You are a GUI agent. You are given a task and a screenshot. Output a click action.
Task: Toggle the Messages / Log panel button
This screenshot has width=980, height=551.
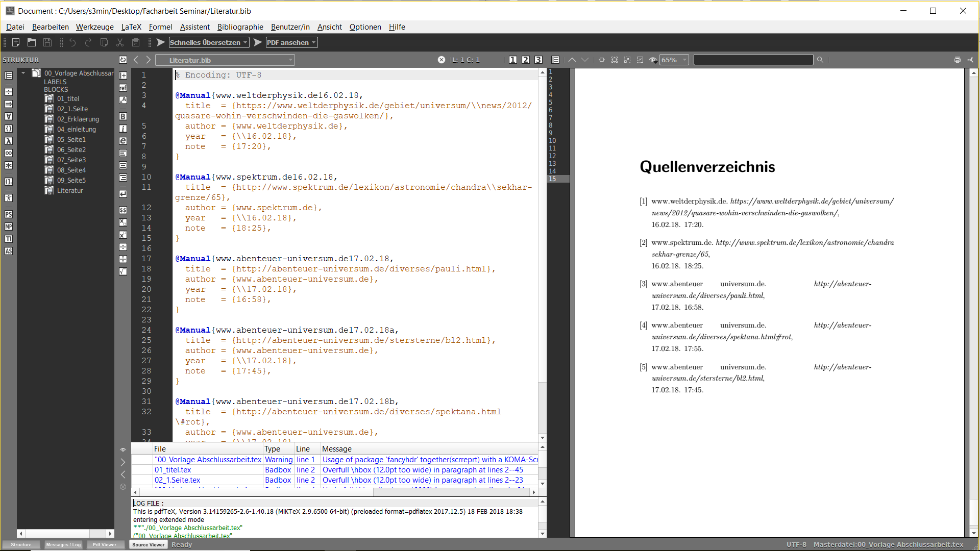(63, 544)
